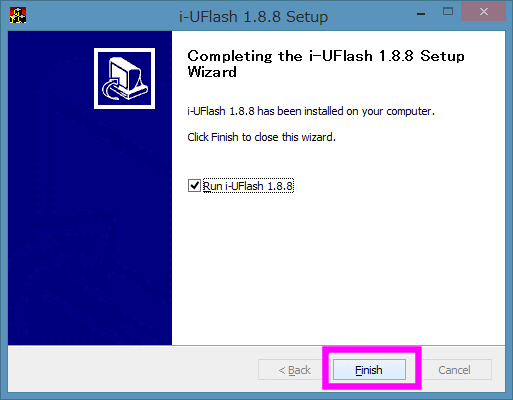Click the empty white area below the checkbox
513x400 pixels.
tap(337, 267)
